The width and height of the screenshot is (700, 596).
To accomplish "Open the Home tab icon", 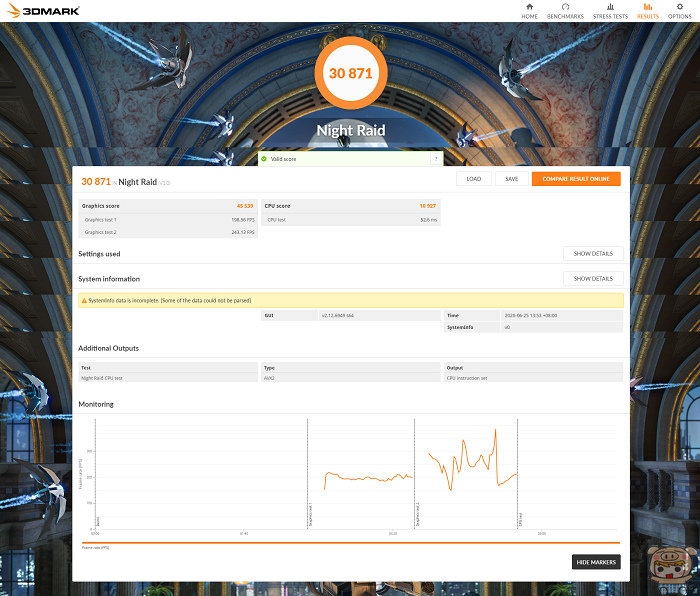I will (x=529, y=7).
